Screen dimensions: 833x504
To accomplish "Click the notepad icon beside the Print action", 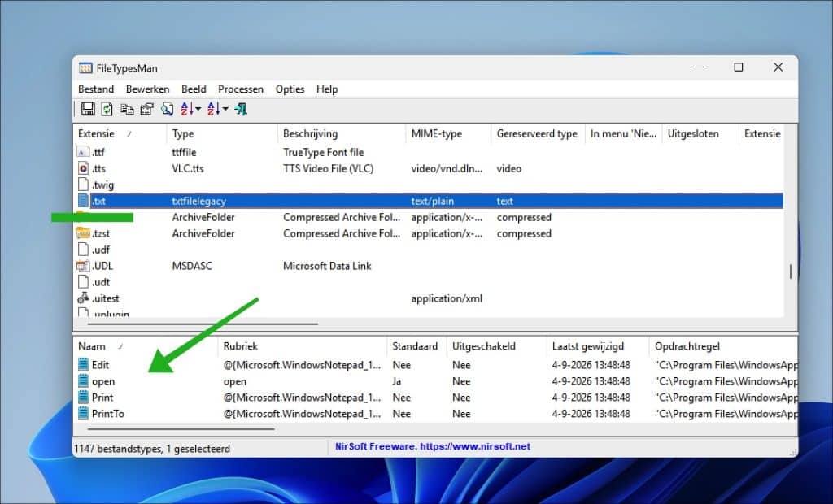I will click(84, 398).
